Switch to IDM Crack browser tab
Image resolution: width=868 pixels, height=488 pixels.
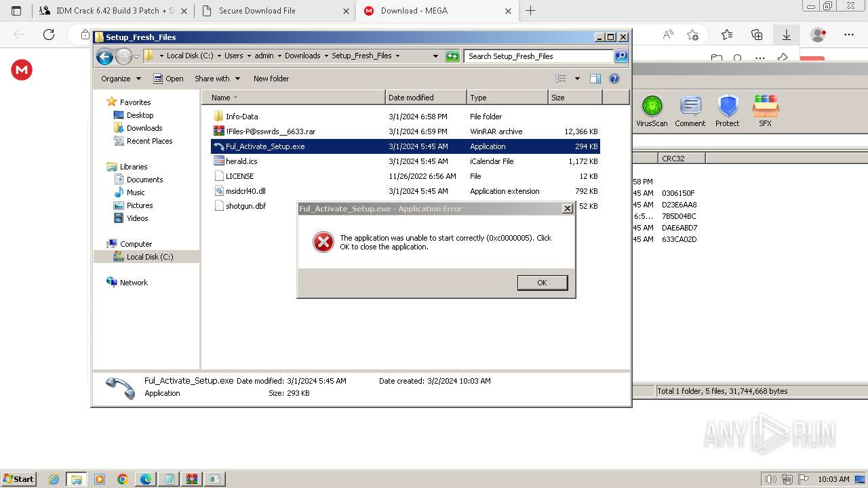pos(113,11)
